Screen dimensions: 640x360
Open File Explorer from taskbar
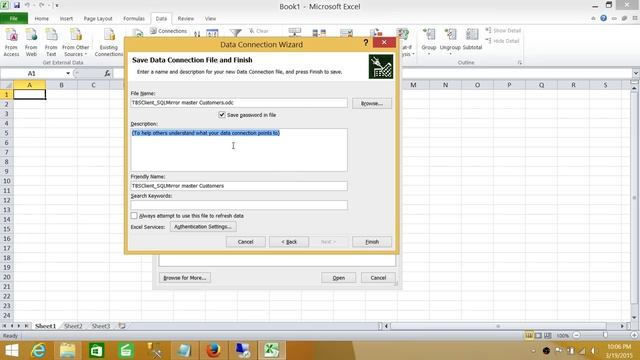coord(67,350)
